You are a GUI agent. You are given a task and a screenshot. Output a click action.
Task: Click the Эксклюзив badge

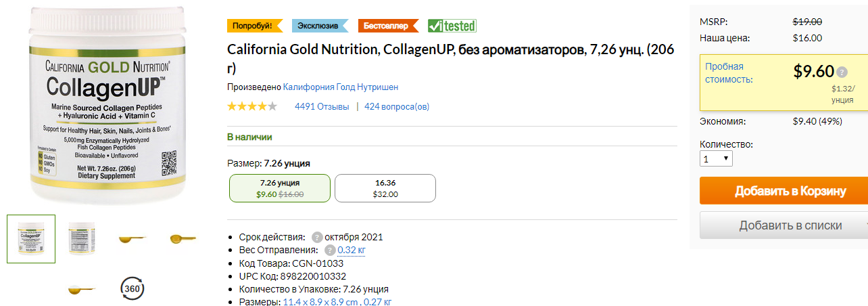pyautogui.click(x=320, y=26)
